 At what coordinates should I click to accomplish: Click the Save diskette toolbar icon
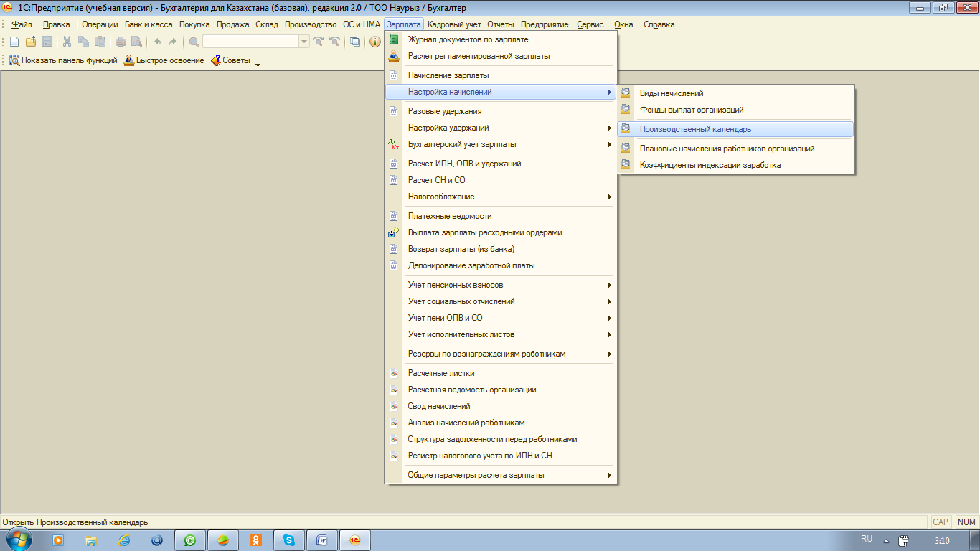47,42
